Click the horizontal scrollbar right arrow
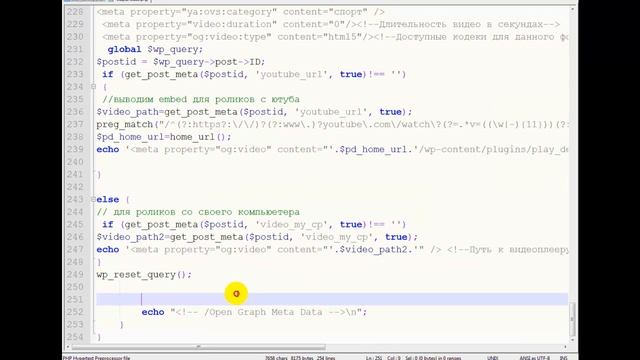Viewport: 640px width, 360px height. [x=565, y=347]
